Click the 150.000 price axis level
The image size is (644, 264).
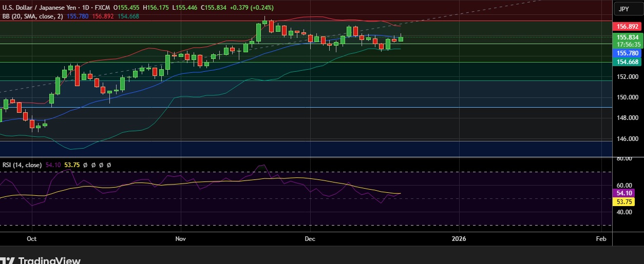coord(627,97)
